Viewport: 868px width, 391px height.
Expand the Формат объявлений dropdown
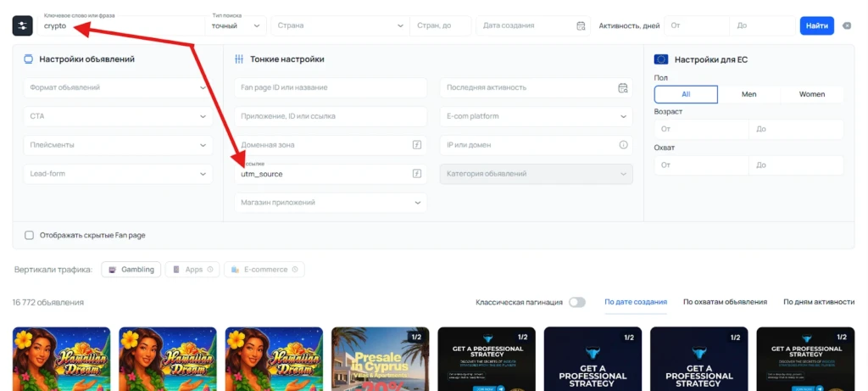[x=118, y=87]
